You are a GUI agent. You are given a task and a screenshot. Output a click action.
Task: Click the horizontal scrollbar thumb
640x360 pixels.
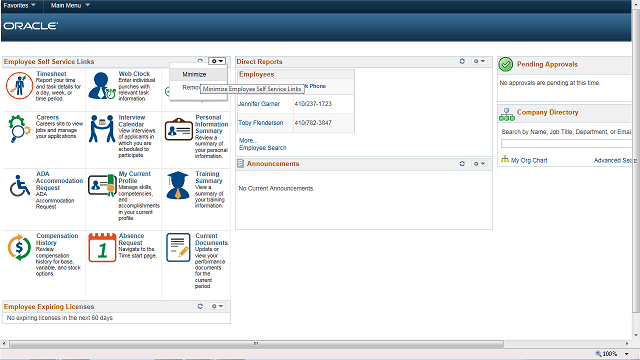256,344
